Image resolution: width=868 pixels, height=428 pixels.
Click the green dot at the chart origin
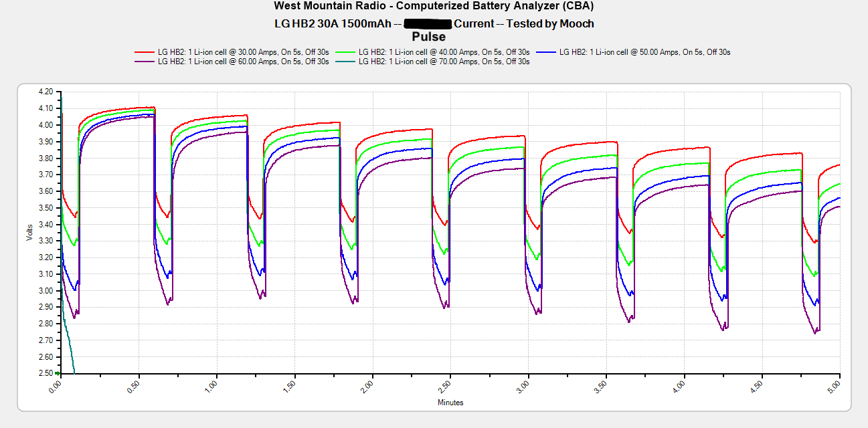tap(58, 373)
